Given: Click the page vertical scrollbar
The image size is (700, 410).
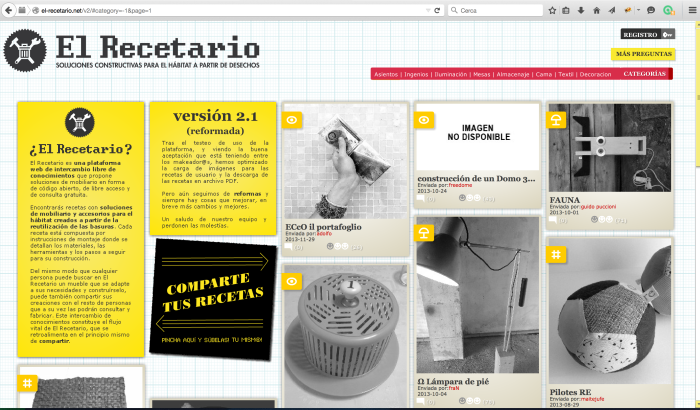Looking at the screenshot, I should pos(697,214).
